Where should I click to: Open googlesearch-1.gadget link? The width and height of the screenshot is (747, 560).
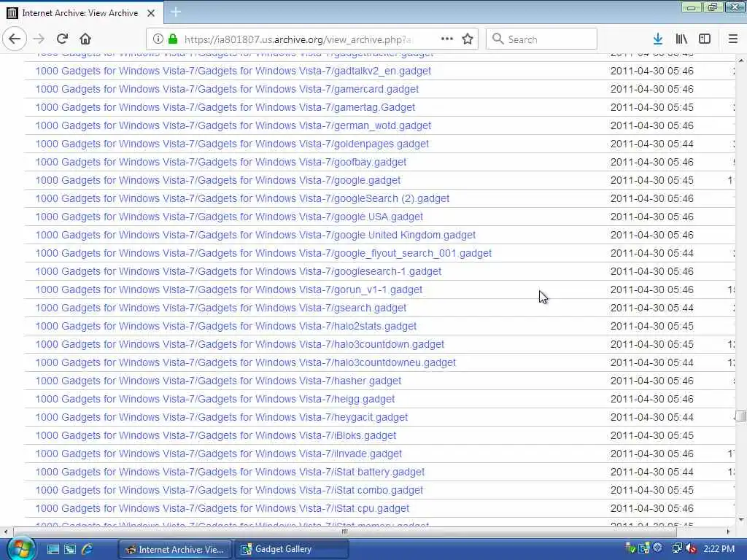[239, 271]
